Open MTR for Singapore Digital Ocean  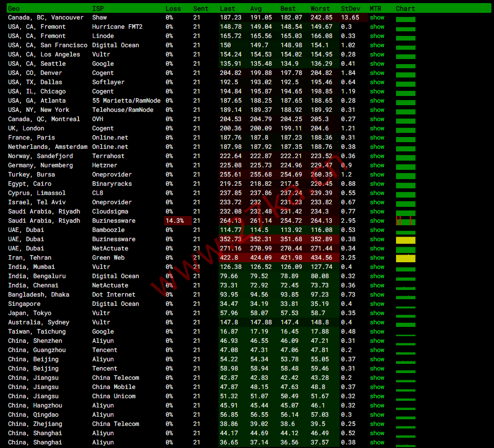[377, 304]
